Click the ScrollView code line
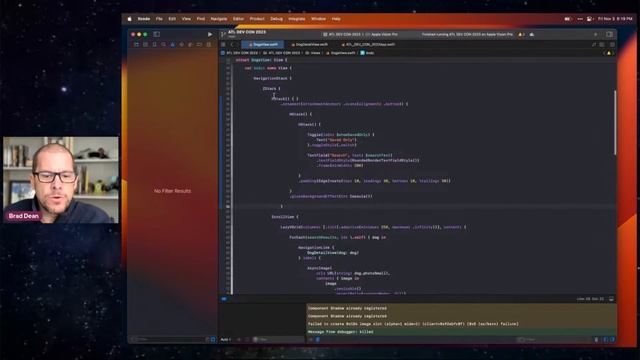640x360 pixels. coord(285,217)
